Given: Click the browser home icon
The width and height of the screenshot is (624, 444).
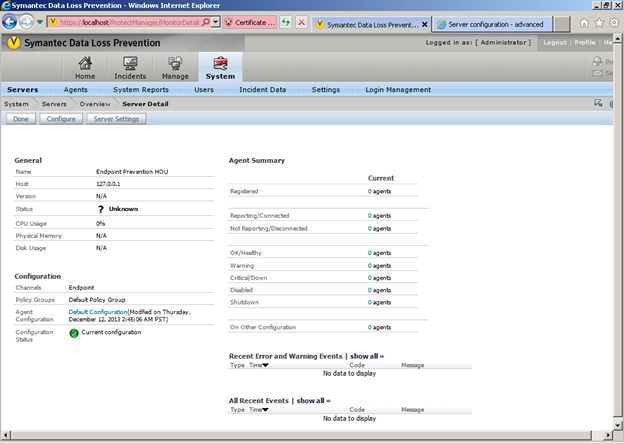Looking at the screenshot, I should (585, 22).
